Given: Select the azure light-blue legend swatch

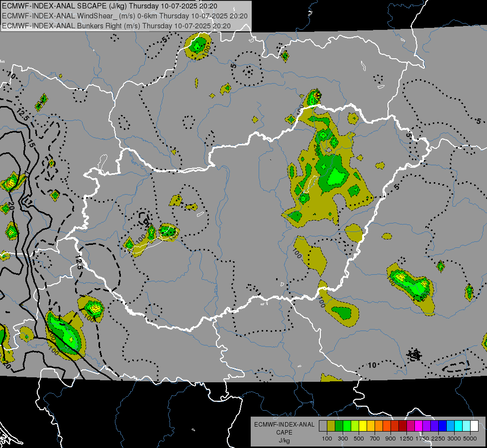Looking at the screenshot, I should tap(450, 426).
